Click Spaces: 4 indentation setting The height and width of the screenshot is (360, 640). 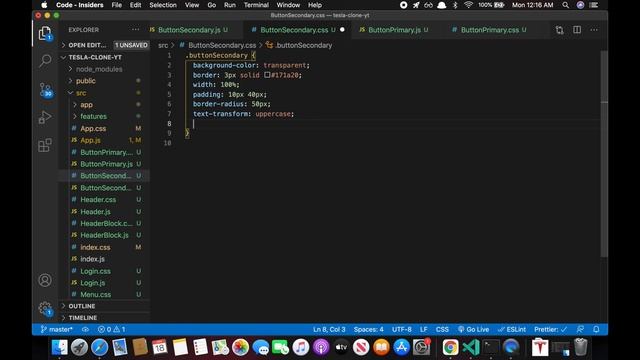[x=369, y=329]
